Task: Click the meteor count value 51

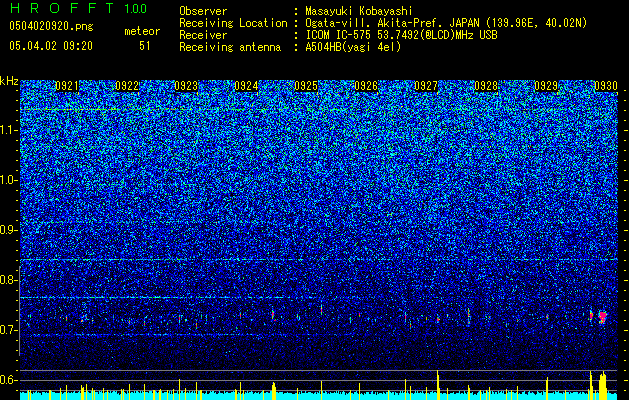Action: (145, 46)
